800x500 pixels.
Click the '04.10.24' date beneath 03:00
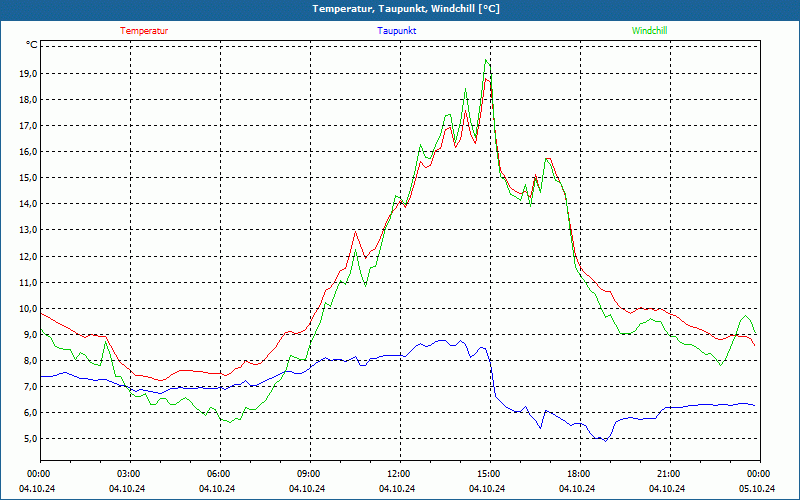[x=127, y=488]
